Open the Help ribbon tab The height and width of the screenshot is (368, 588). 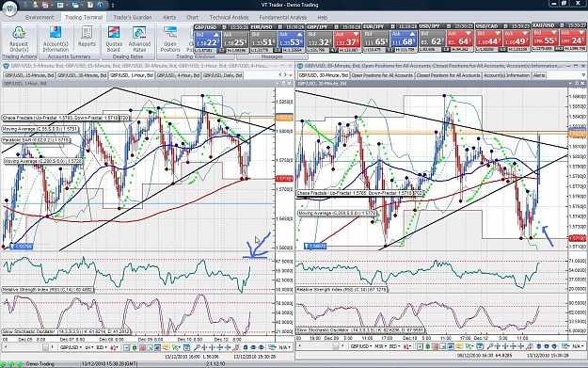click(x=322, y=17)
